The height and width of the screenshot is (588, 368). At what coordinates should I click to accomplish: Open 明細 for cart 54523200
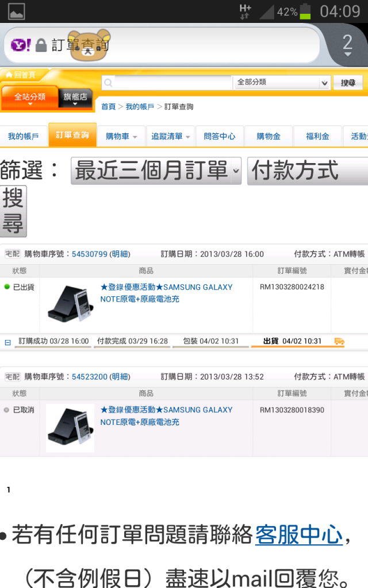tap(120, 377)
